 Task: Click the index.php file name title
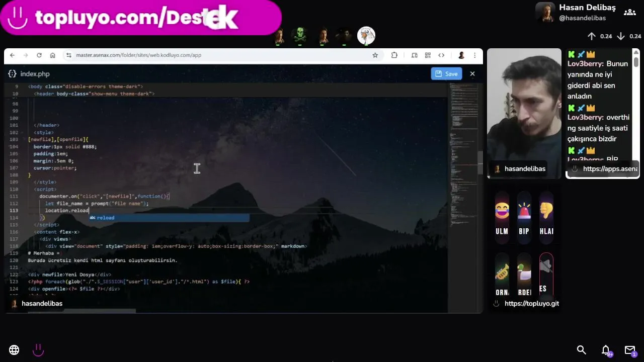coord(35,74)
